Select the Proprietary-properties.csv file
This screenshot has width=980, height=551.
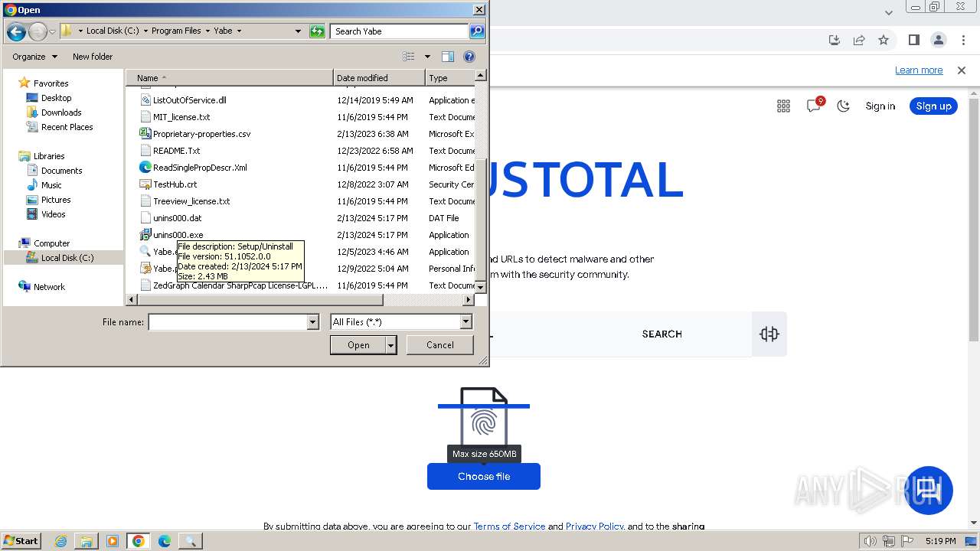click(x=201, y=134)
